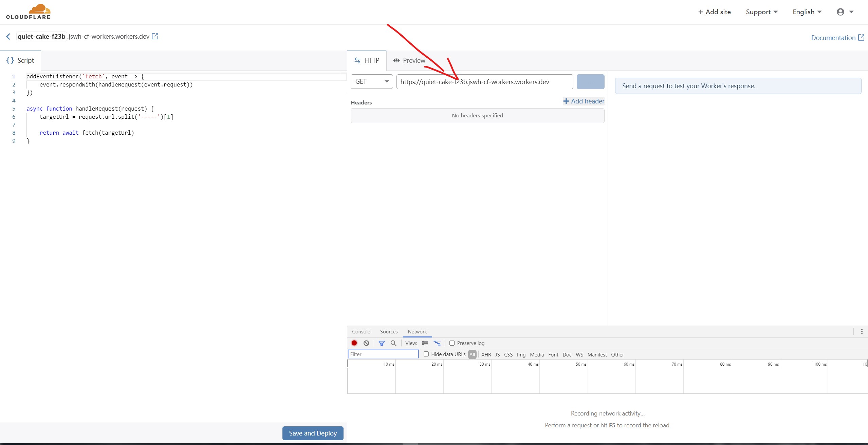Viewport: 868px width, 445px height.
Task: Open worker URL external link icon
Action: coord(155,36)
